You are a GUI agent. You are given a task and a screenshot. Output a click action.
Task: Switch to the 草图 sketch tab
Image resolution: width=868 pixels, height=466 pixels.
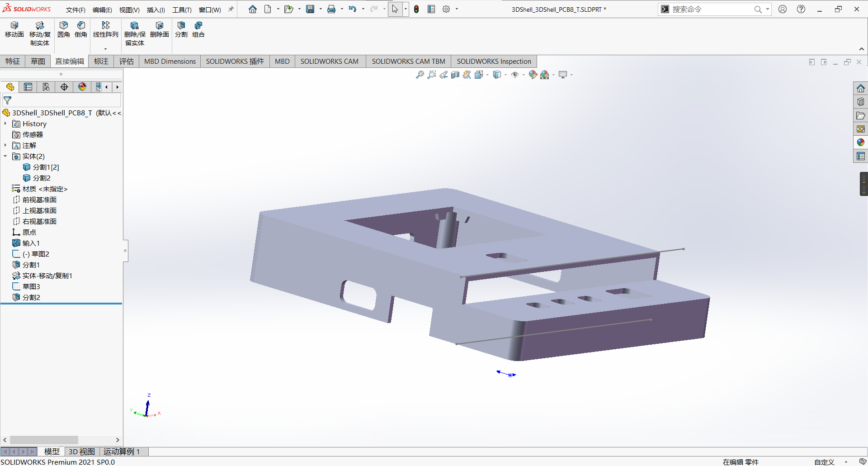[x=38, y=61]
